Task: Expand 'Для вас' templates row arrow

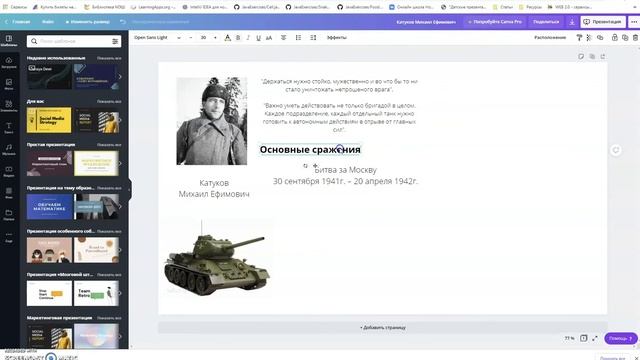Action: coord(120,120)
